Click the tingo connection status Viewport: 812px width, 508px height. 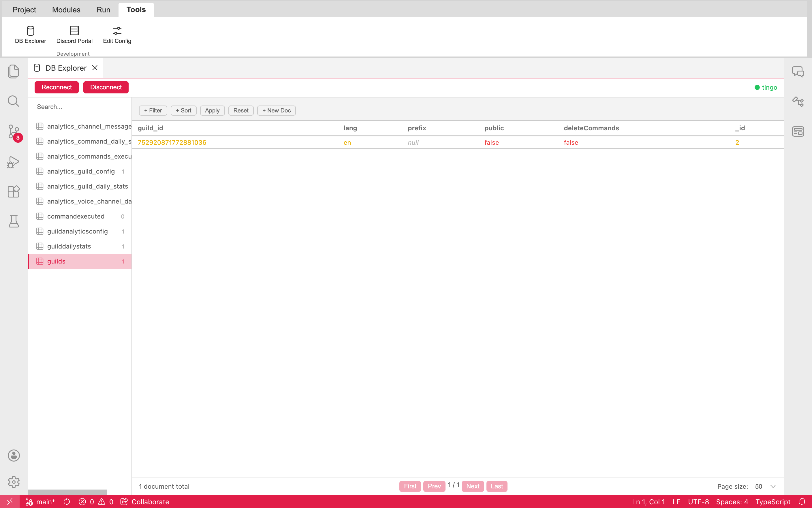click(766, 87)
